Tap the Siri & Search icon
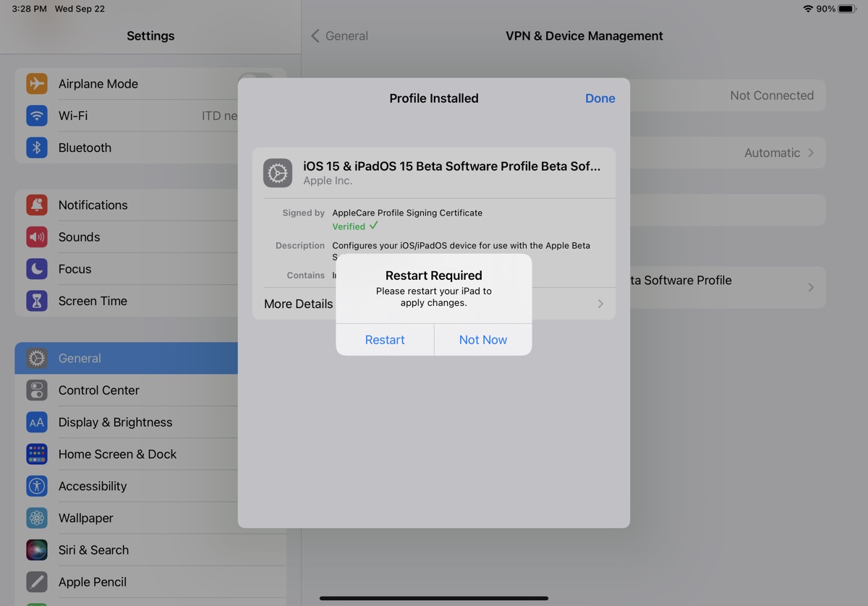 tap(37, 549)
